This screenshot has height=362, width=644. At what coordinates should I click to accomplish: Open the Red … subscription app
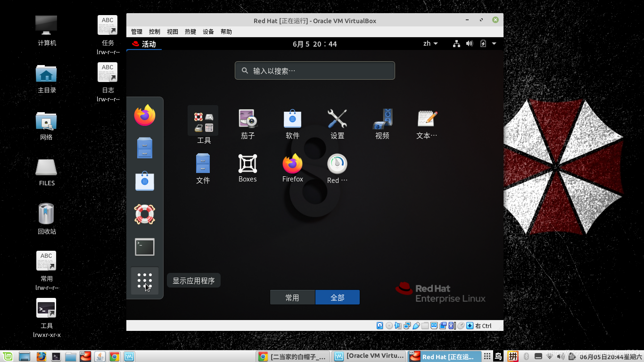coord(337,169)
